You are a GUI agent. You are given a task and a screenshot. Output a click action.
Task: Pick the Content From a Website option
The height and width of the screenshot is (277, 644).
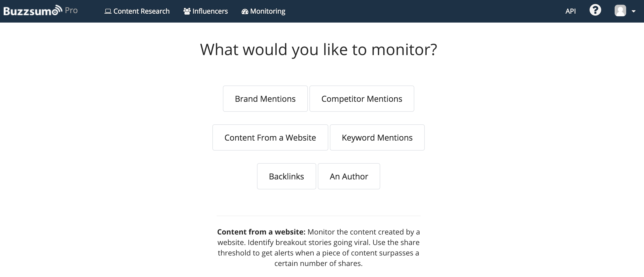pos(270,137)
